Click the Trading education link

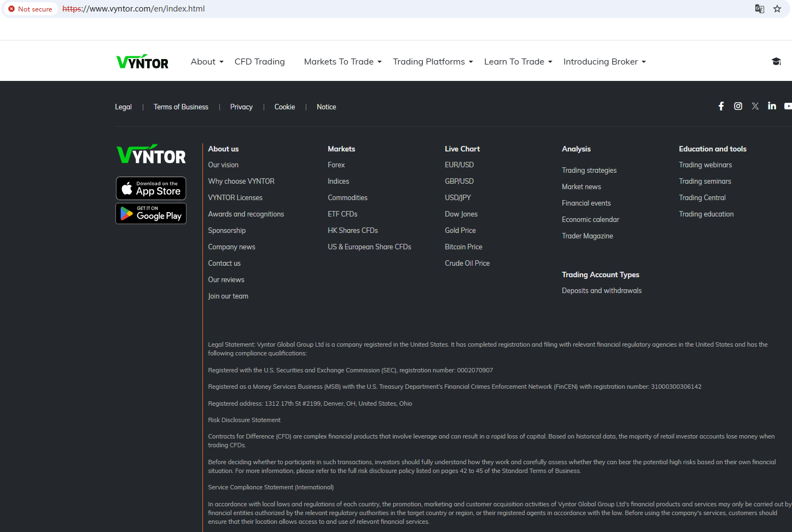[x=706, y=214]
